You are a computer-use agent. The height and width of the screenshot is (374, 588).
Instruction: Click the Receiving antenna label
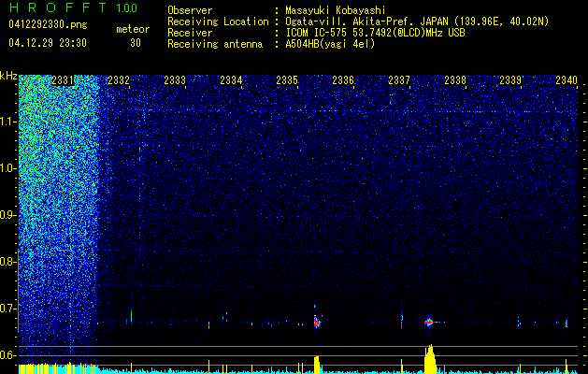[x=215, y=44]
